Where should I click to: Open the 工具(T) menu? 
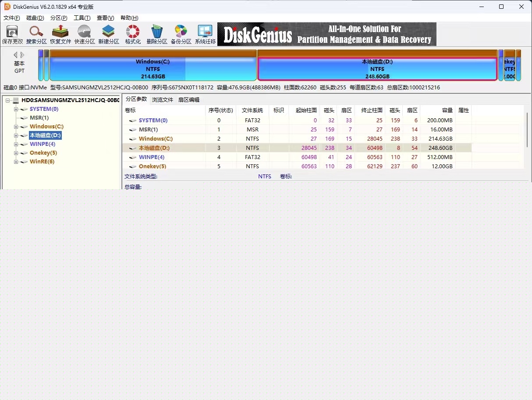82,18
